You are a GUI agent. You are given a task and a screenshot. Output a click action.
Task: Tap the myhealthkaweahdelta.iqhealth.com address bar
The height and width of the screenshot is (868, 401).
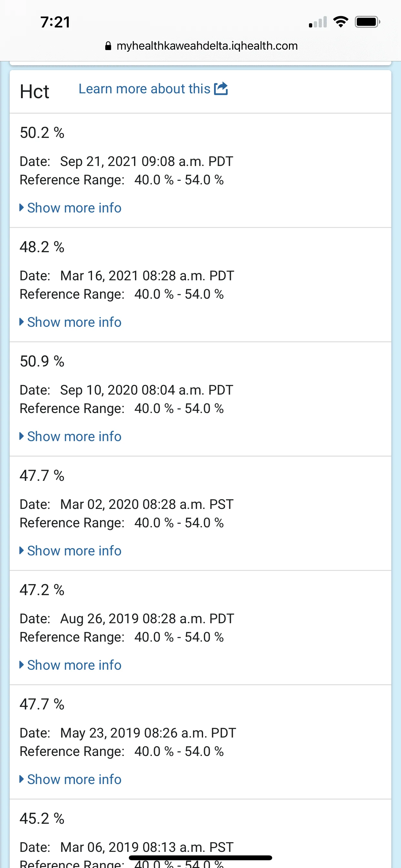[207, 46]
